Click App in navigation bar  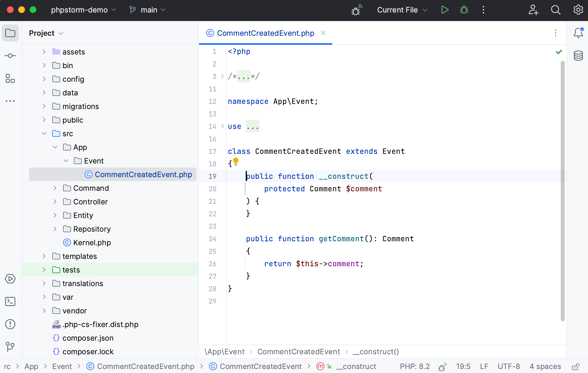(31, 366)
